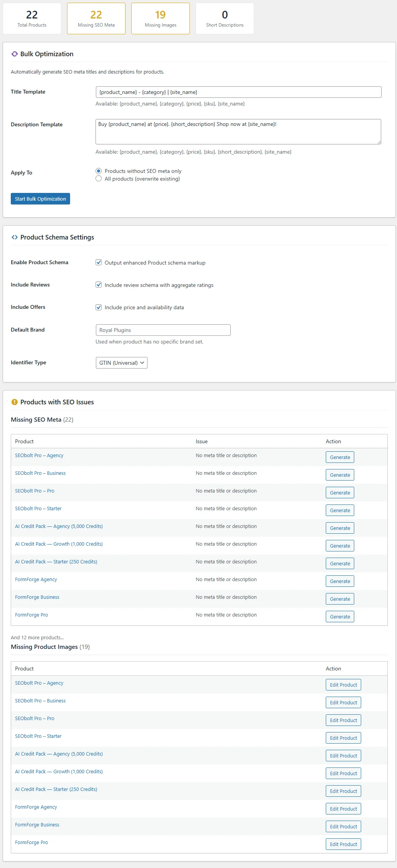Edit Product for AI Credit Pack Growth
This screenshot has width=397, height=868.
pos(343,773)
